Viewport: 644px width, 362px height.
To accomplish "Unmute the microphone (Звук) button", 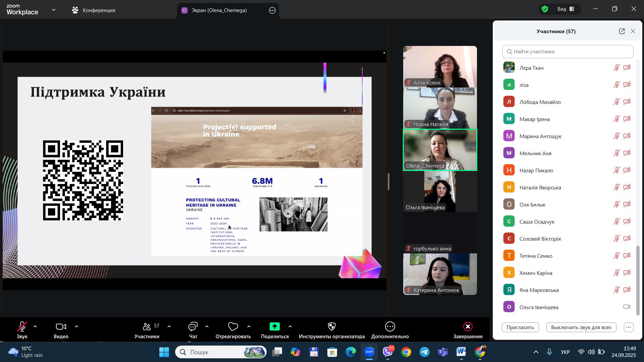I will 22,327.
